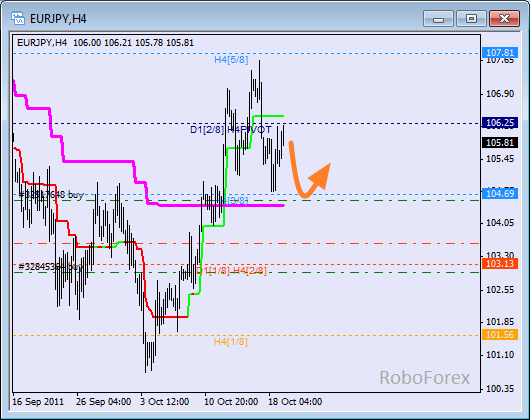This screenshot has height=420, width=530.
Task: Click the EURJPY,H4 OHLC header text
Action: click(105, 43)
